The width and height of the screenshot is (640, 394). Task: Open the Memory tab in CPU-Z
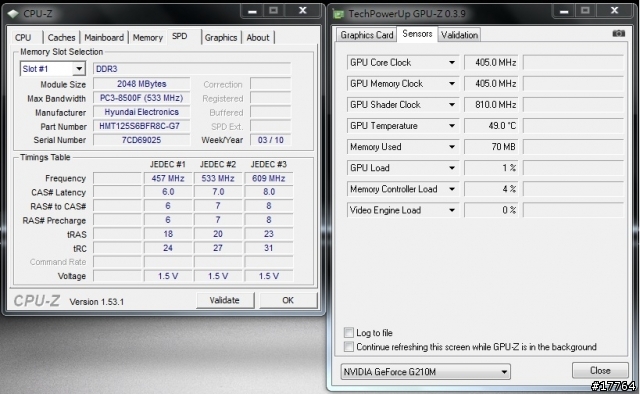[x=148, y=38]
